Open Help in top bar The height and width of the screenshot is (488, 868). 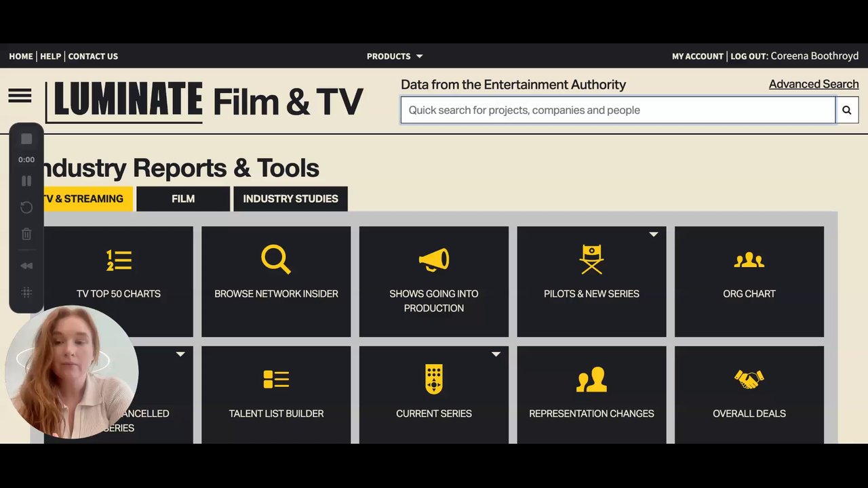click(51, 56)
